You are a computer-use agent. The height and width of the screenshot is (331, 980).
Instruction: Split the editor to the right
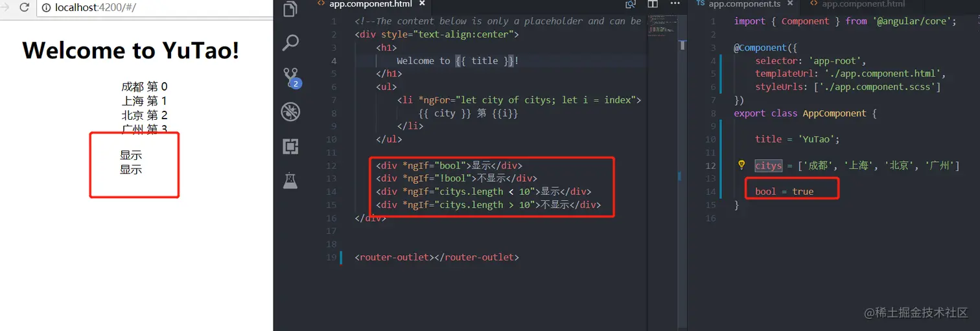pyautogui.click(x=653, y=4)
